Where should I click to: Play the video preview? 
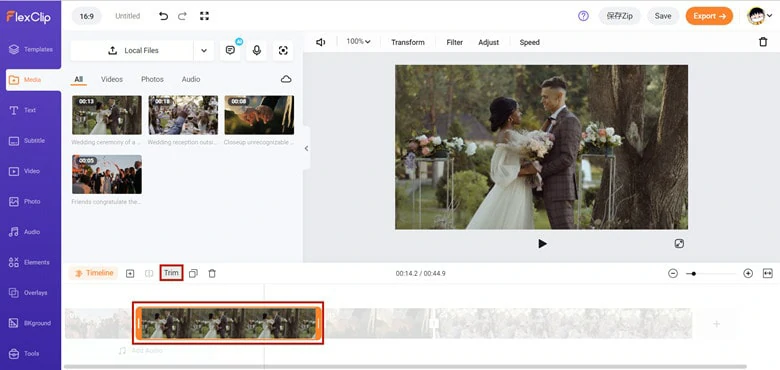pyautogui.click(x=542, y=243)
